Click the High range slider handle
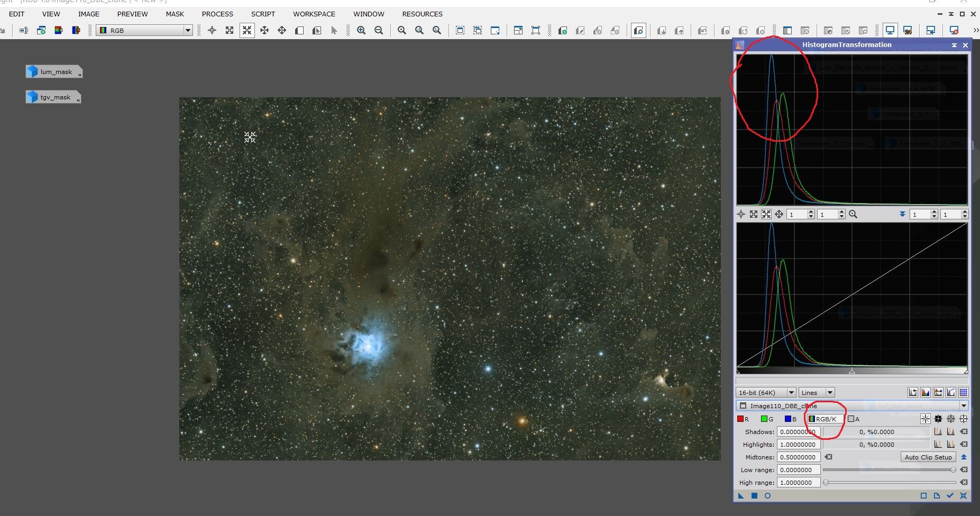Viewport: 980px width, 516px height. point(826,483)
